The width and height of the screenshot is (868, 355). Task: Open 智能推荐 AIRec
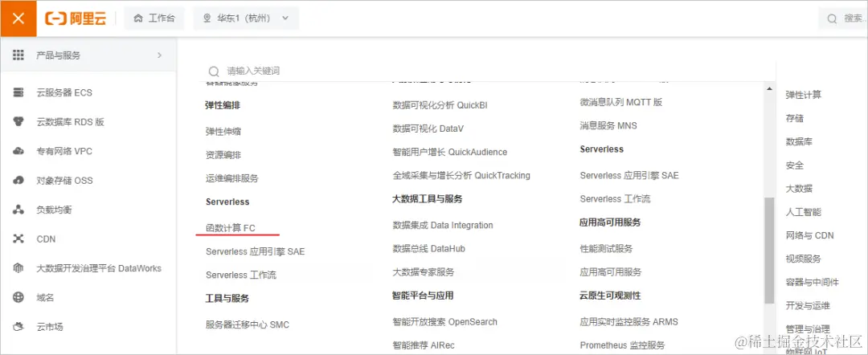click(424, 345)
